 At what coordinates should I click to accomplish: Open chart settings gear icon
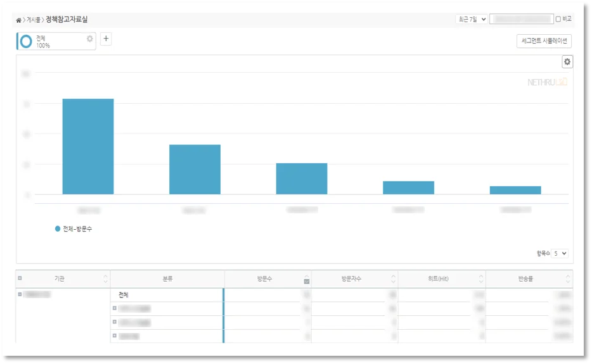click(567, 62)
